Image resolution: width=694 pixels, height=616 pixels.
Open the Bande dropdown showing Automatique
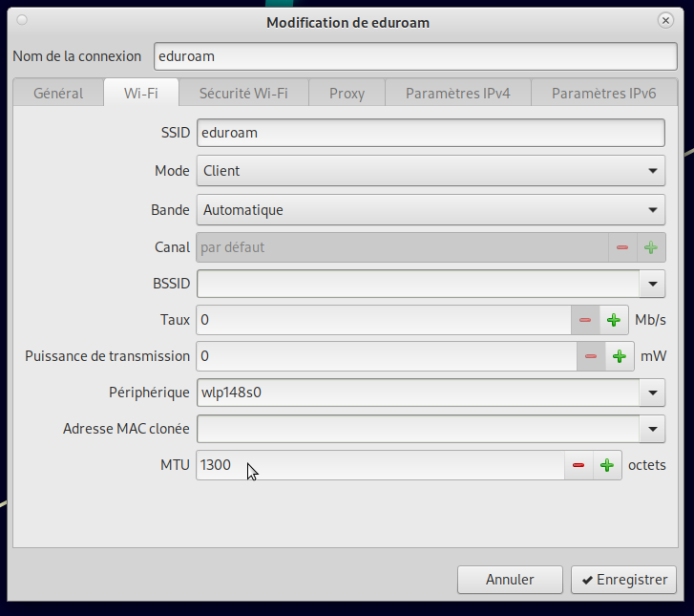click(x=430, y=210)
